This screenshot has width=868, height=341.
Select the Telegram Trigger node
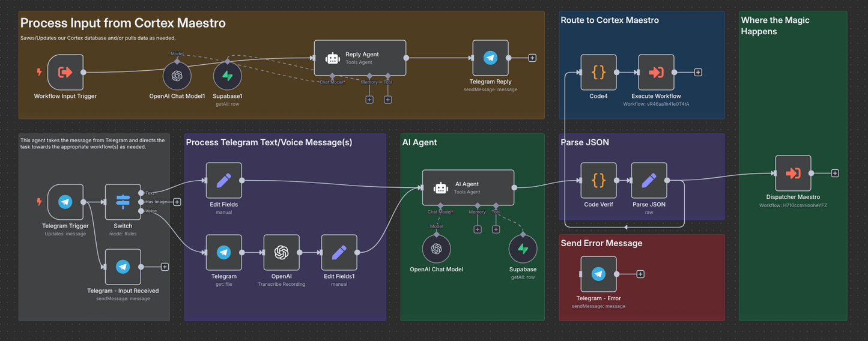click(x=65, y=202)
